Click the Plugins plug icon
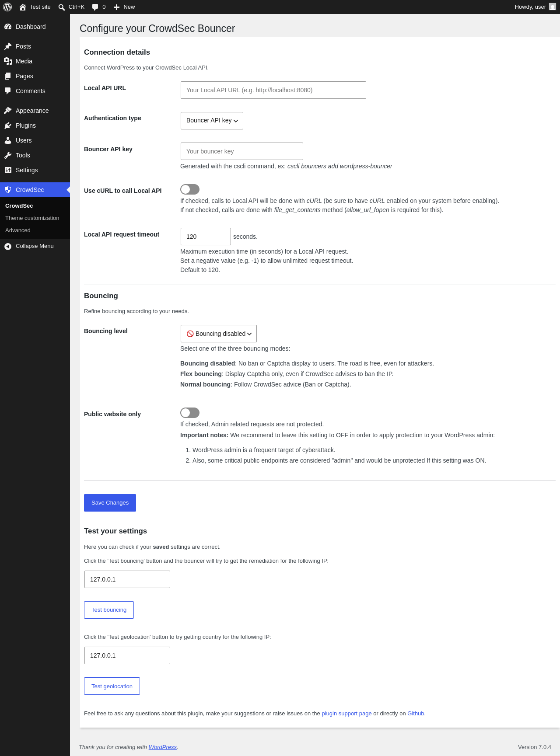 point(8,125)
